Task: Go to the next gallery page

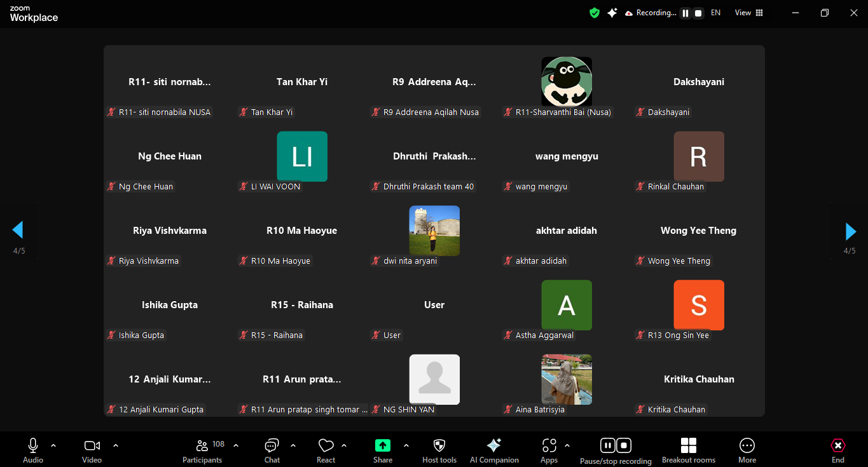Action: click(851, 231)
